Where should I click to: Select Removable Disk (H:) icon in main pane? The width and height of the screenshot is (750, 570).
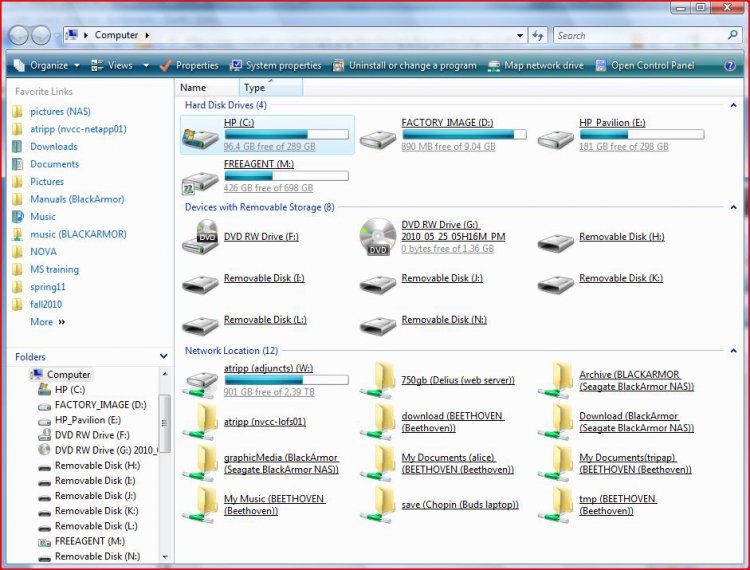pyautogui.click(x=555, y=242)
